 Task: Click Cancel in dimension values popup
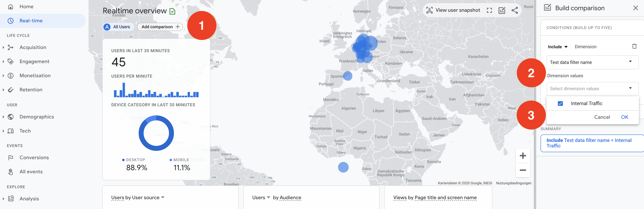[x=602, y=117]
